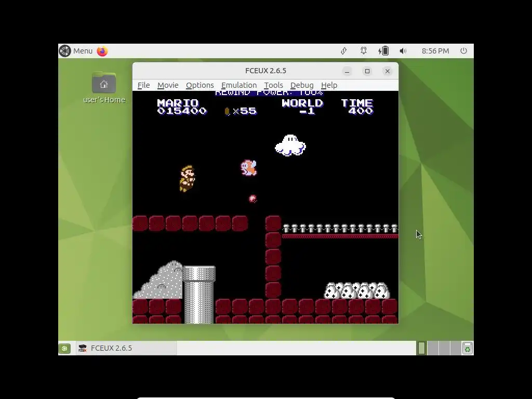Switch to the fourth workspace in switcher
The width and height of the screenshot is (532, 399).
tap(455, 348)
